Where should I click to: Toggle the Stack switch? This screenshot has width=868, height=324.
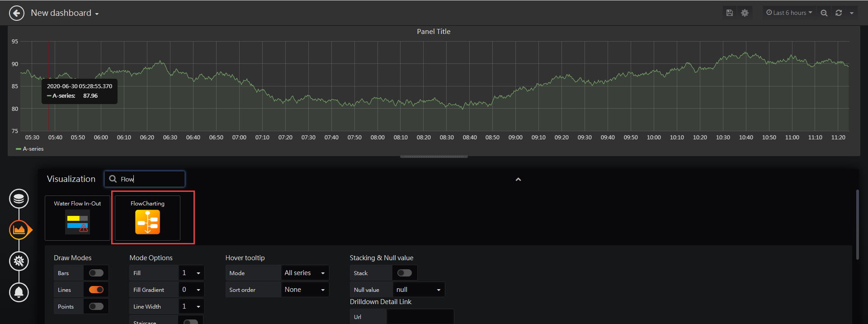pyautogui.click(x=405, y=273)
